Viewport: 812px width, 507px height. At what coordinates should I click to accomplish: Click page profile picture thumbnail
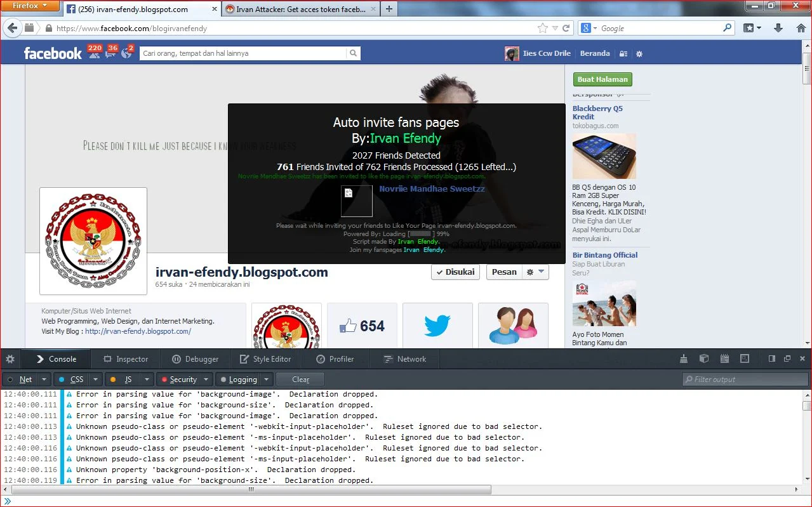(x=93, y=241)
